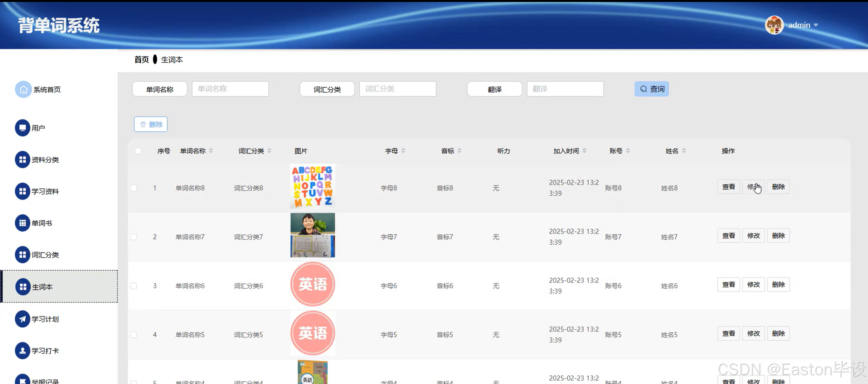
Task: Click the 音标7 cell in the table
Action: coord(445,237)
